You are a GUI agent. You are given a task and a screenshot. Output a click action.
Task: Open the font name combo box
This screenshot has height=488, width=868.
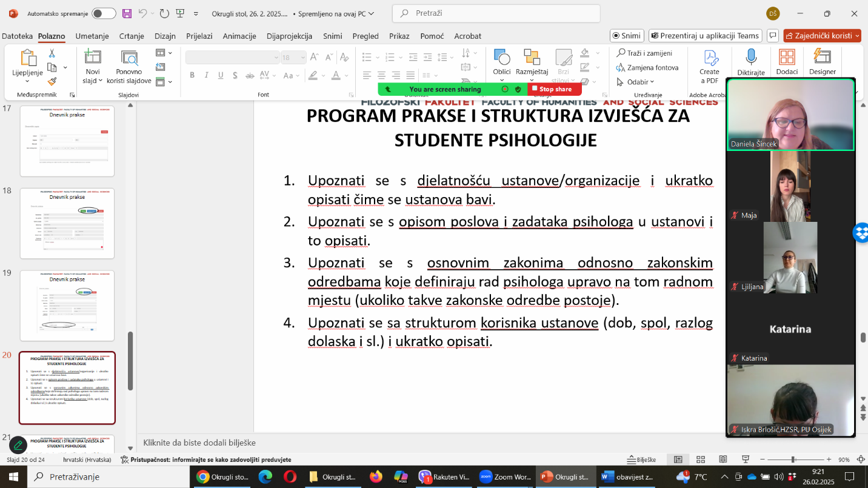pyautogui.click(x=232, y=58)
